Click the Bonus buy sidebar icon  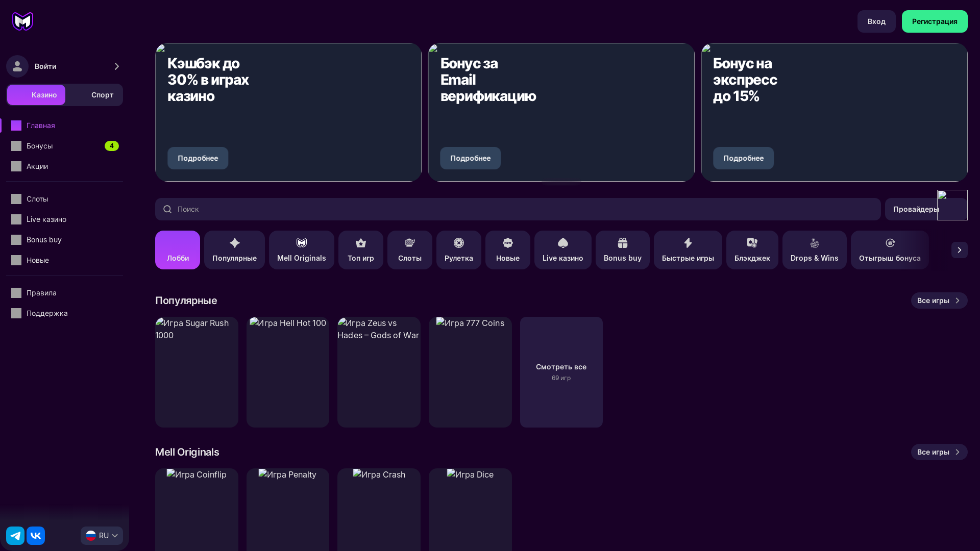[x=16, y=240]
